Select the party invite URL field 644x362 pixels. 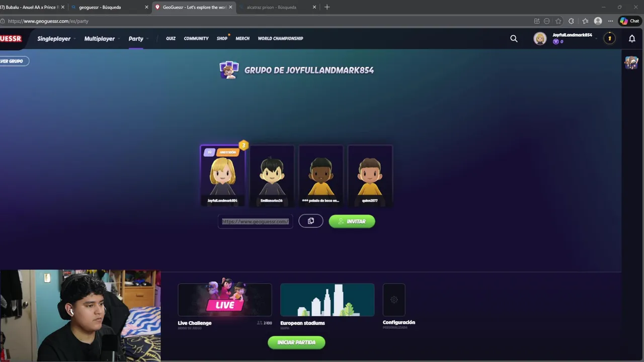pos(255,221)
